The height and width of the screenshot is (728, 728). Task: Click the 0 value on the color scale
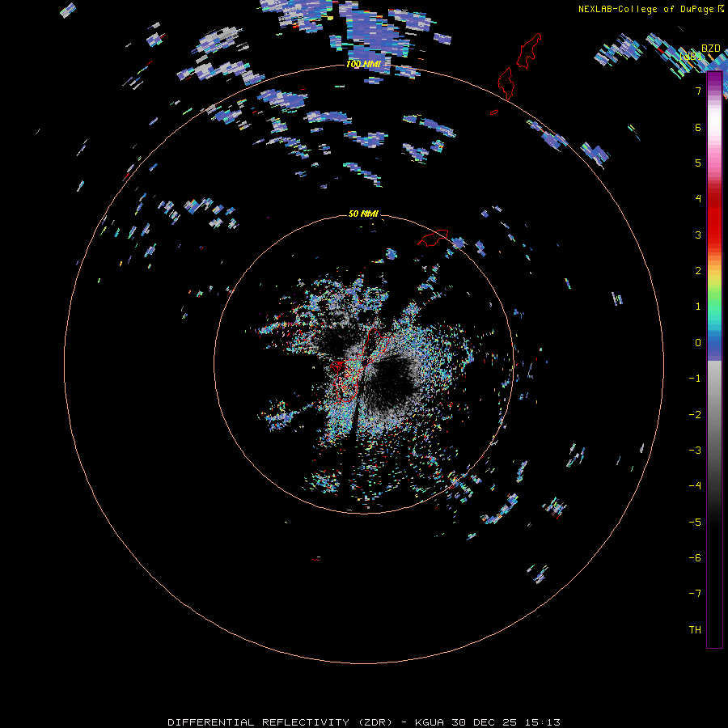coord(698,343)
